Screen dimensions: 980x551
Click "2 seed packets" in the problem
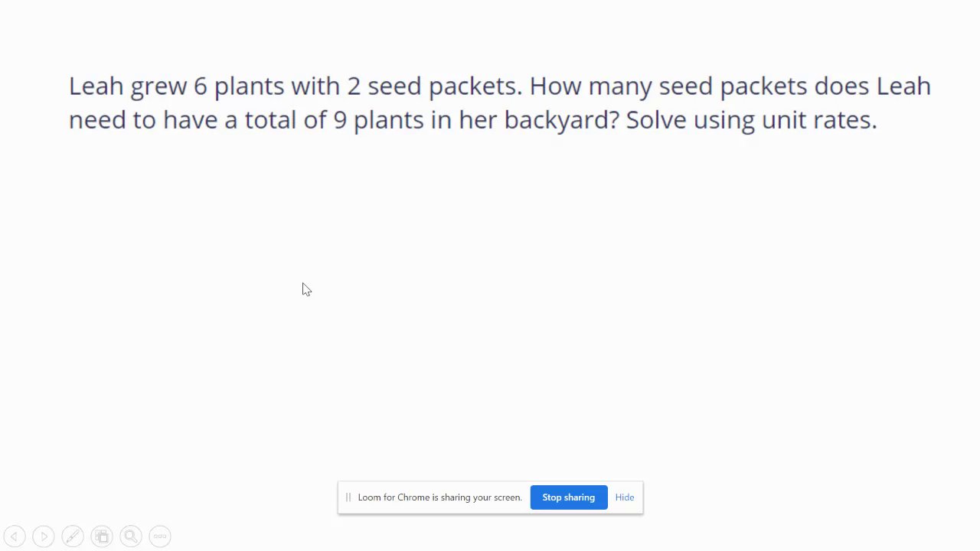(433, 86)
